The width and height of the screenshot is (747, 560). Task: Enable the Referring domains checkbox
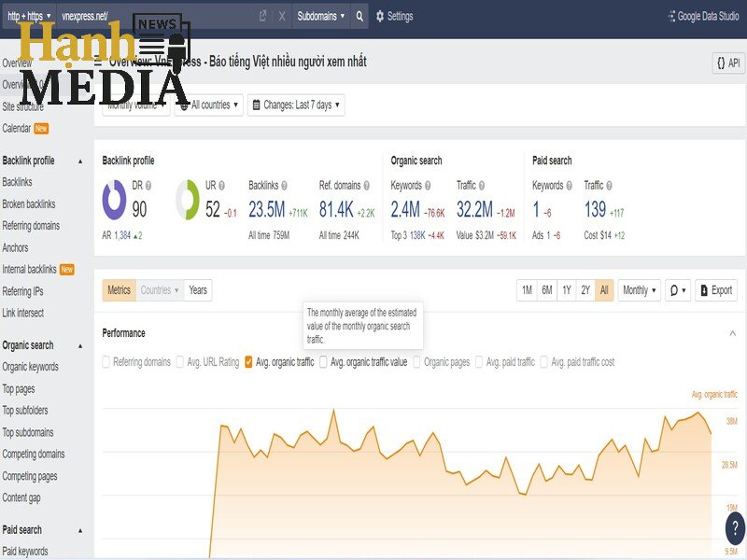106,362
